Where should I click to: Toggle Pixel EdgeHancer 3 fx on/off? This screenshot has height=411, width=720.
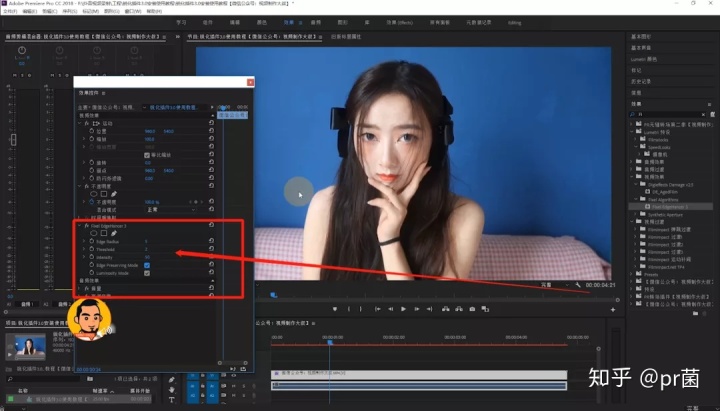86,225
